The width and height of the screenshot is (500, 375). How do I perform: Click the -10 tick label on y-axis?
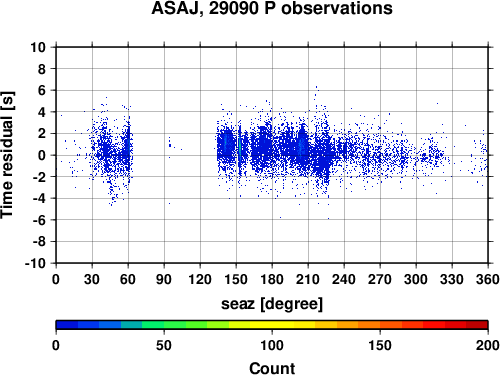click(x=35, y=263)
